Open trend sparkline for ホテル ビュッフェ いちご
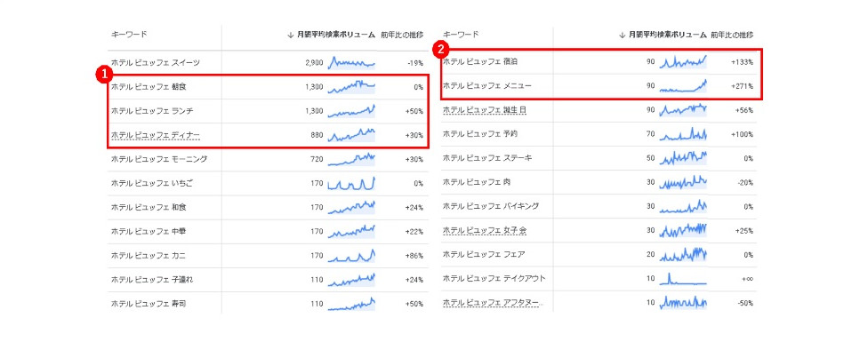 coord(351,183)
